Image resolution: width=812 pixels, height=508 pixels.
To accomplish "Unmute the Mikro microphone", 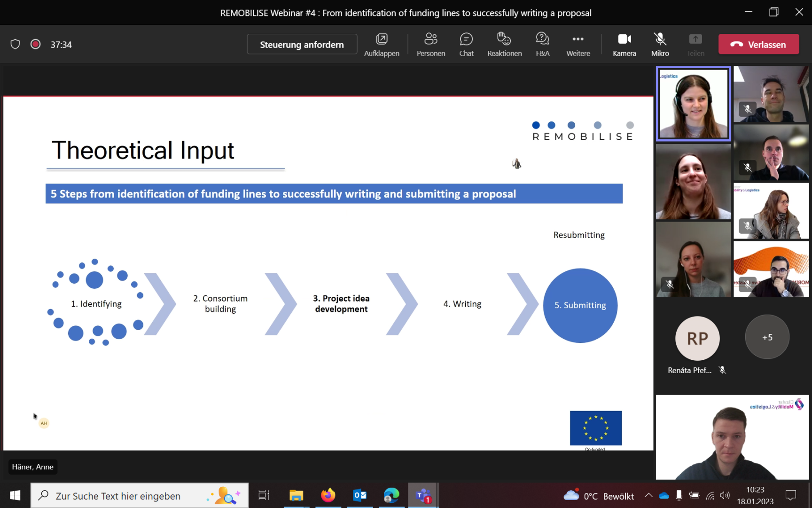I will point(660,45).
